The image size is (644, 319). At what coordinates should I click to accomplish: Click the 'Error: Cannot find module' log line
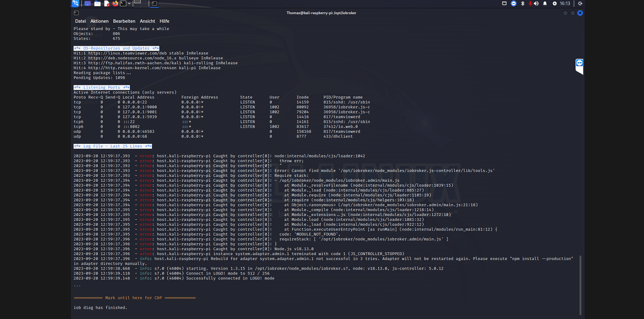point(284,171)
